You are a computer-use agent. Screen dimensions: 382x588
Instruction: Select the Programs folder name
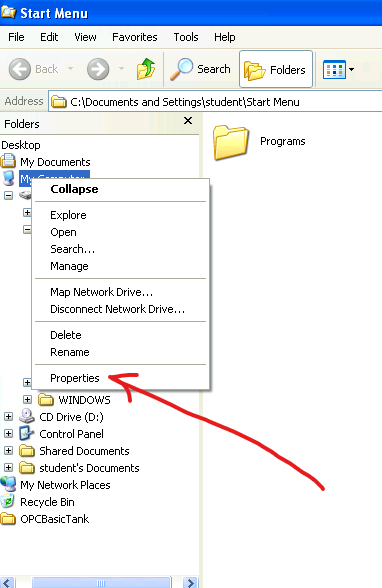(x=283, y=141)
